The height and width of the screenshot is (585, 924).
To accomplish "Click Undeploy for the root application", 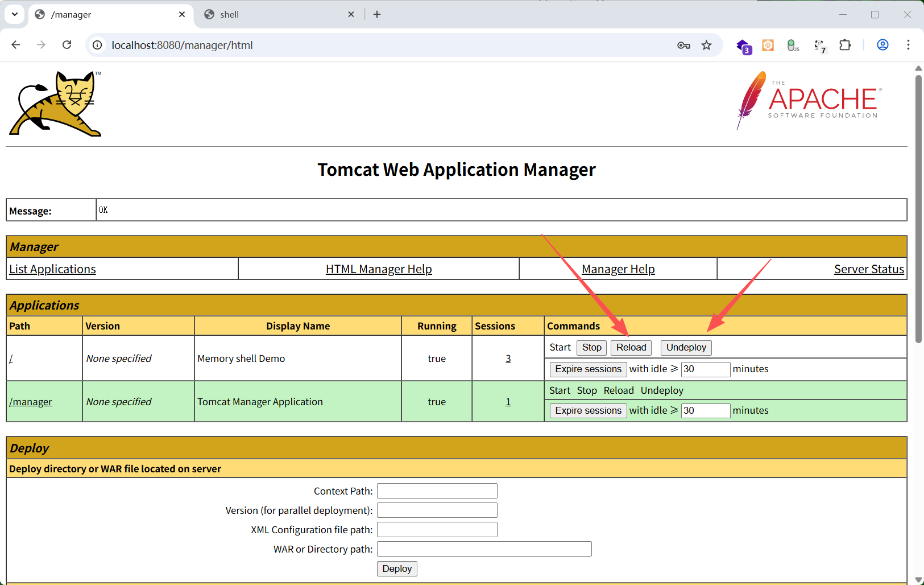I will pos(686,347).
